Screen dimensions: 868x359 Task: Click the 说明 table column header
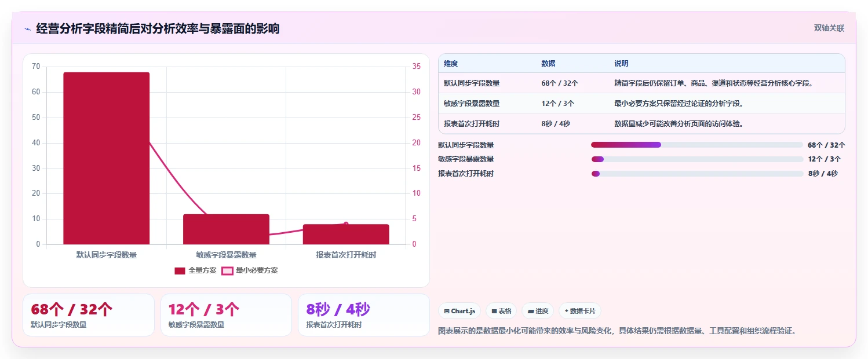click(x=621, y=64)
